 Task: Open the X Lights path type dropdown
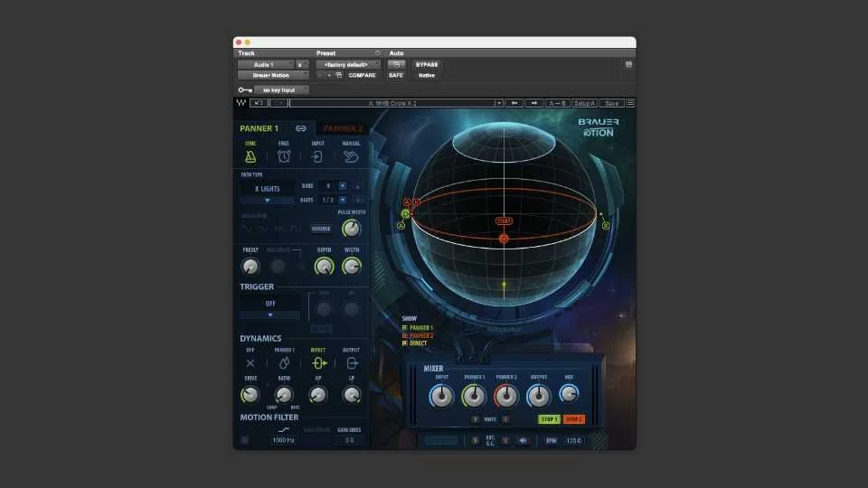click(x=267, y=192)
